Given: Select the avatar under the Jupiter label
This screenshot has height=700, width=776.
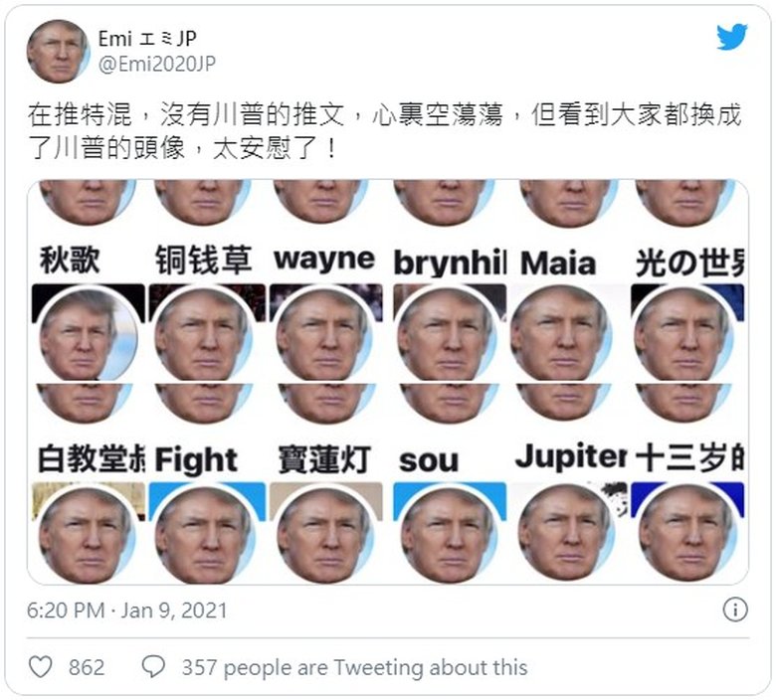Looking at the screenshot, I should [566, 533].
